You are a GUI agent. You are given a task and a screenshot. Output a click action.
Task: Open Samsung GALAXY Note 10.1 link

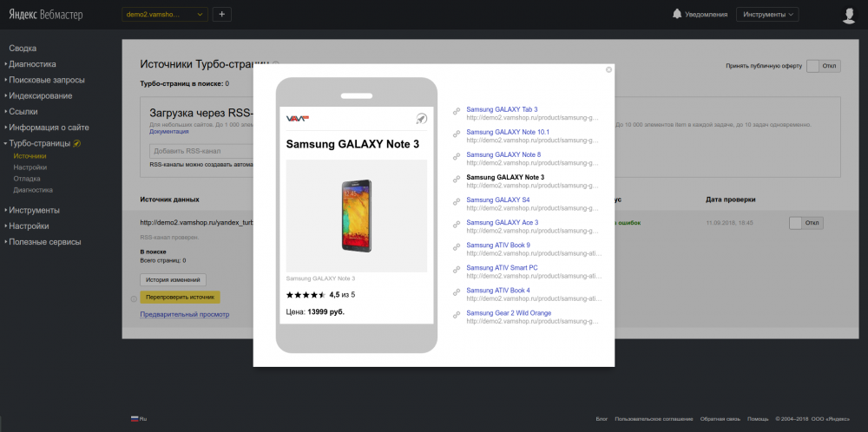[508, 132]
